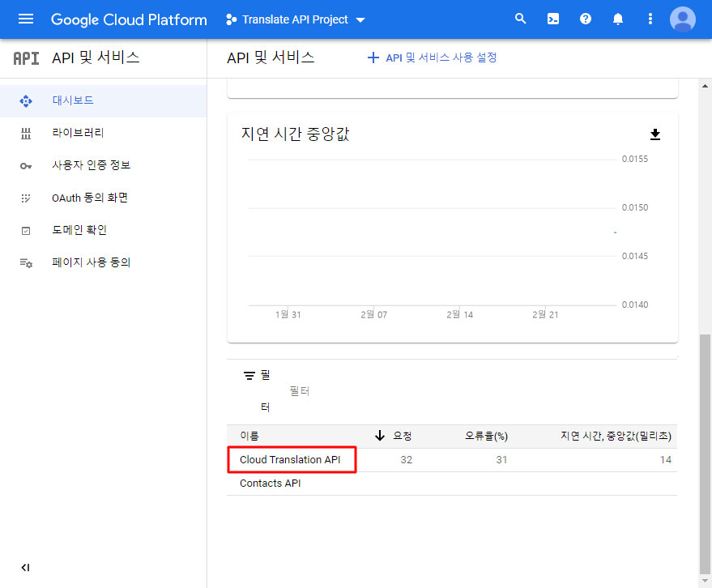The width and height of the screenshot is (712, 588).
Task: Click the library grid icon
Action: click(x=26, y=134)
